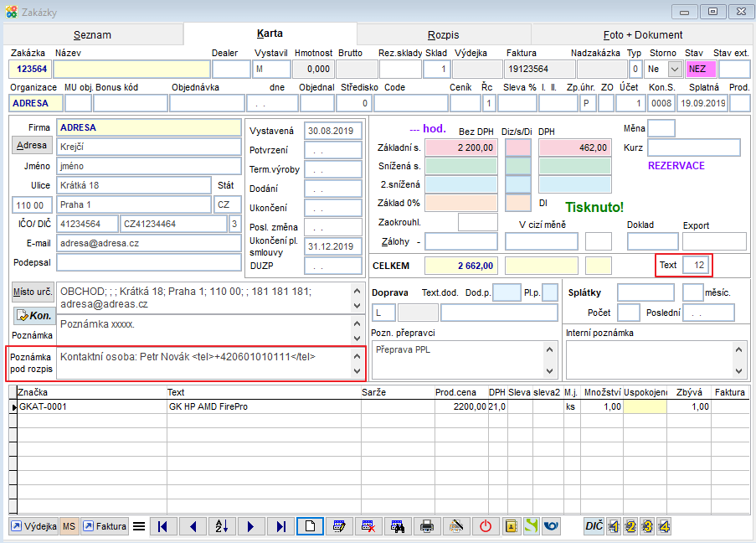Create a new blank order record
Image resolution: width=756 pixels, height=543 pixels.
pos(310,526)
